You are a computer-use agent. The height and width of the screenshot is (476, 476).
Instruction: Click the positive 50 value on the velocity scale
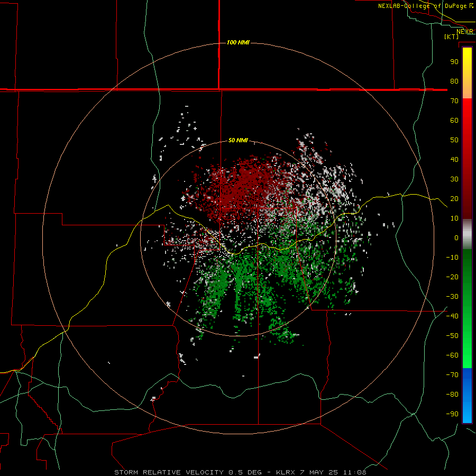454,140
